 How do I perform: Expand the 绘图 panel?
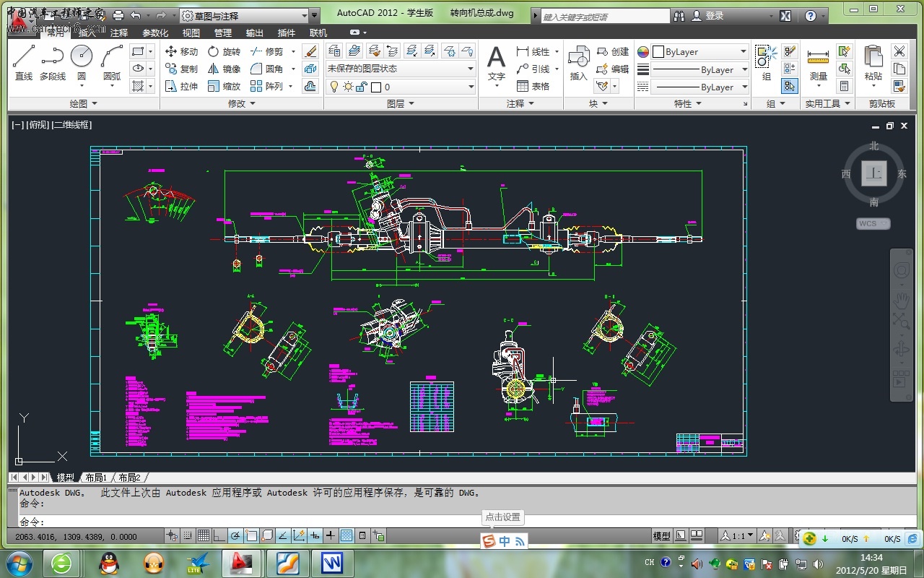tap(84, 103)
